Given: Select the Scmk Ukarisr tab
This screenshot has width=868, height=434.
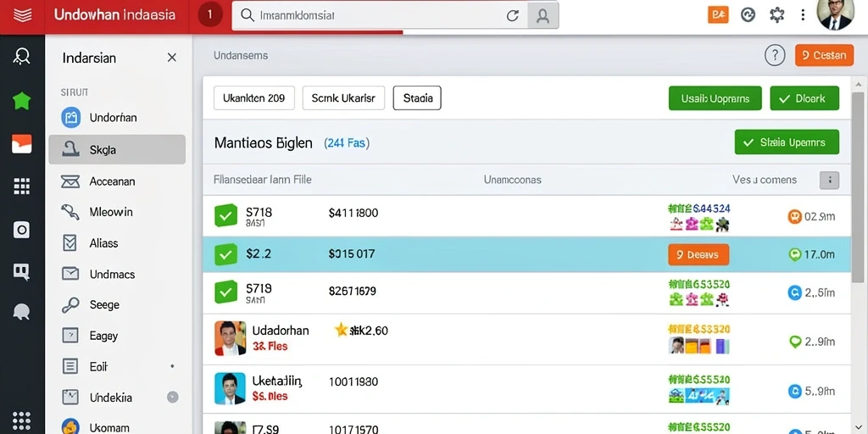Looking at the screenshot, I should click(x=343, y=98).
